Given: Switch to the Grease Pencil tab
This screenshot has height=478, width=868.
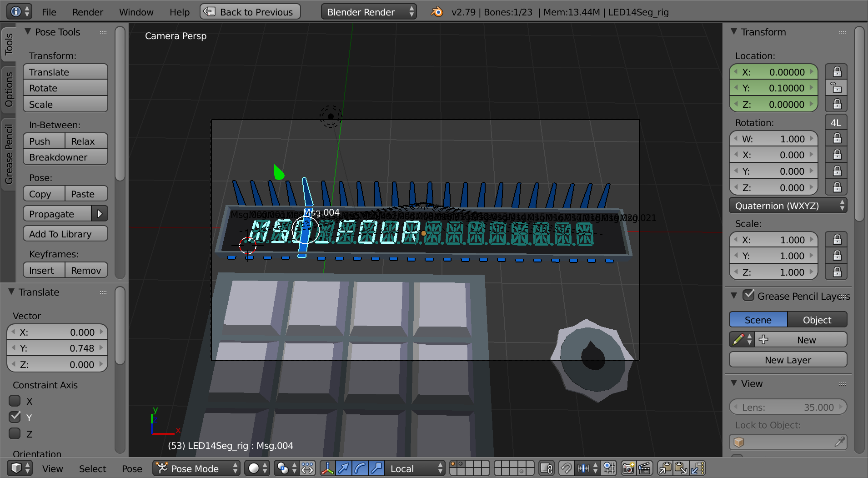Looking at the screenshot, I should [8, 155].
